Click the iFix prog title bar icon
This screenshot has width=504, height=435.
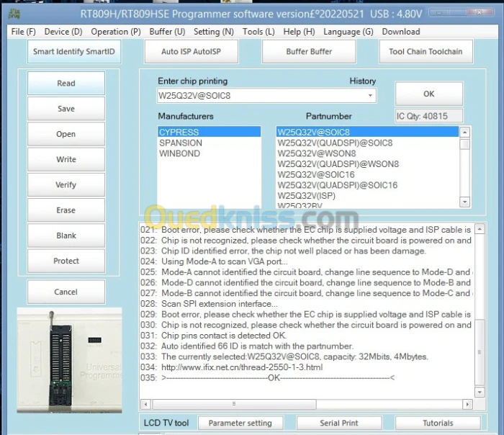(x=14, y=14)
